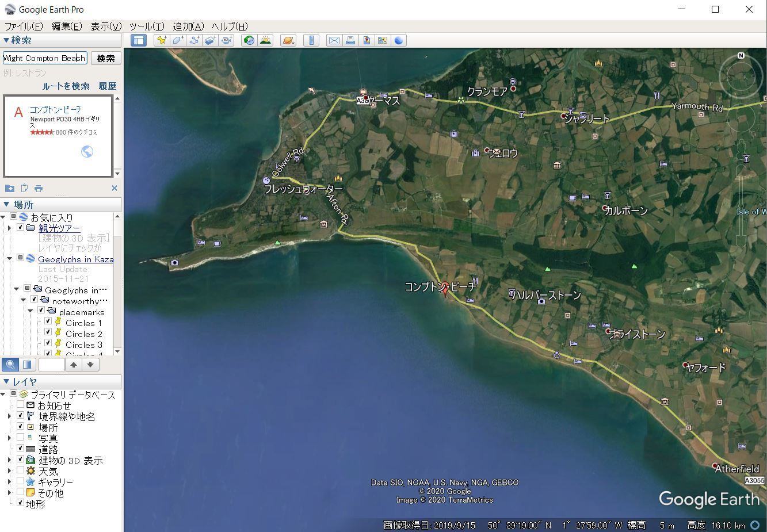Image resolution: width=767 pixels, height=532 pixels.
Task: Record a tour with the camera icon
Action: pos(227,40)
